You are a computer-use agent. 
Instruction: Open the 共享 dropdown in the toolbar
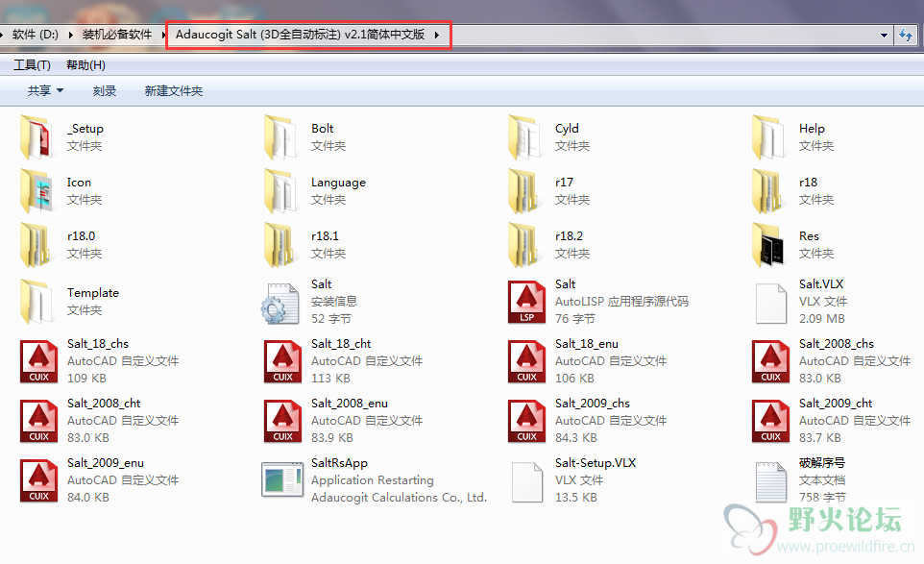45,90
